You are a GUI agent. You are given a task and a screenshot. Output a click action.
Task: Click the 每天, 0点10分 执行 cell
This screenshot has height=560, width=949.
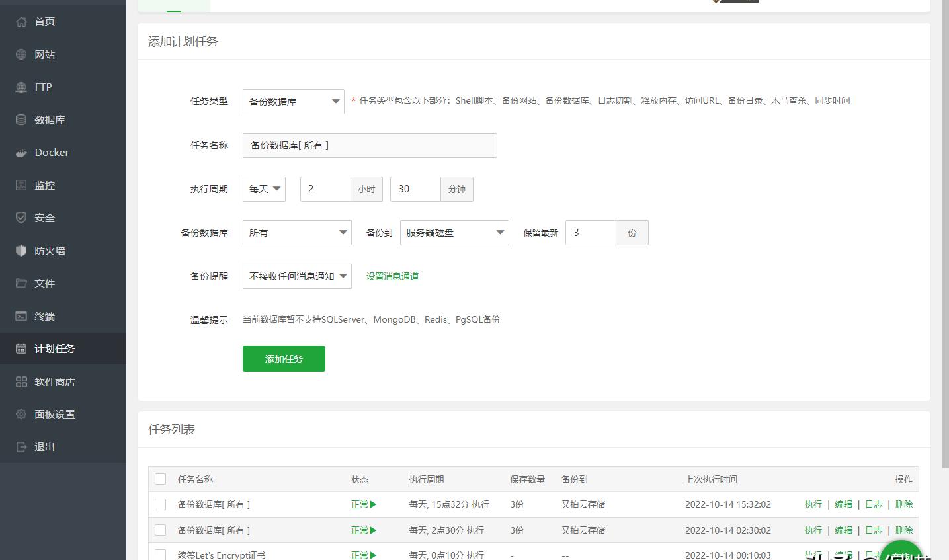click(x=446, y=555)
